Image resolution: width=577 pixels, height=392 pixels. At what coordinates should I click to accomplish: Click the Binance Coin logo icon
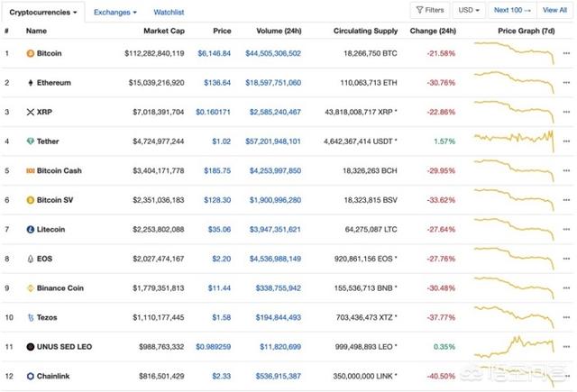click(x=30, y=288)
